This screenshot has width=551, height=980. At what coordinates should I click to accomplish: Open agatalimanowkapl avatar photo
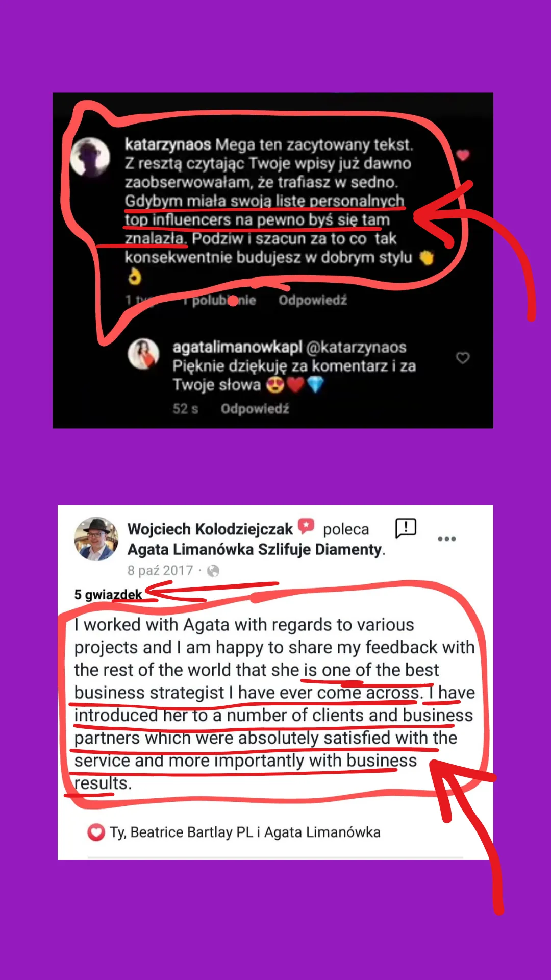pos(144,354)
